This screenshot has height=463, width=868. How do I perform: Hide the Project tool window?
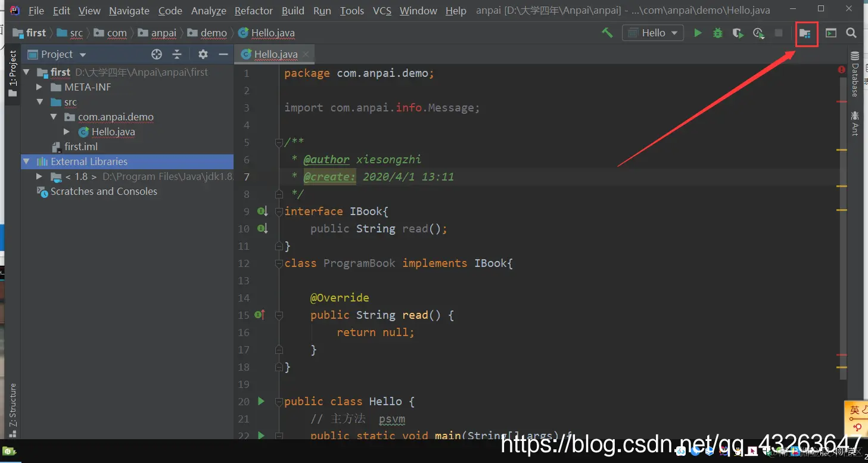click(223, 54)
